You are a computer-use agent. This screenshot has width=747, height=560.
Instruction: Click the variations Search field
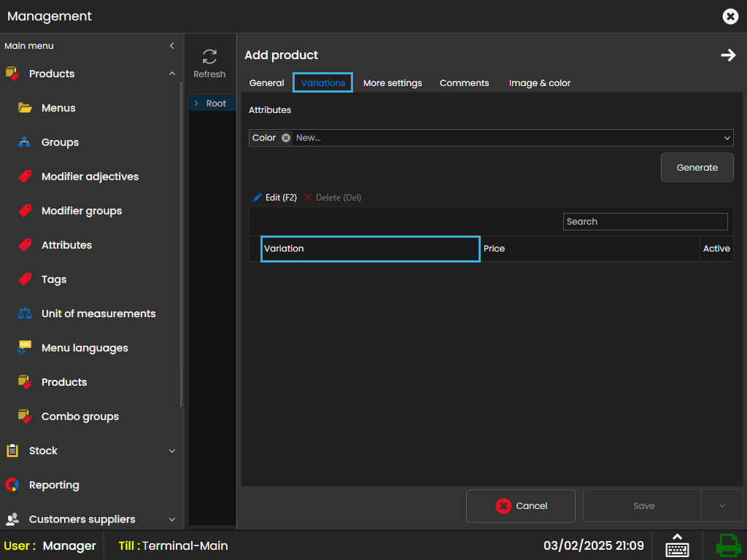click(645, 222)
